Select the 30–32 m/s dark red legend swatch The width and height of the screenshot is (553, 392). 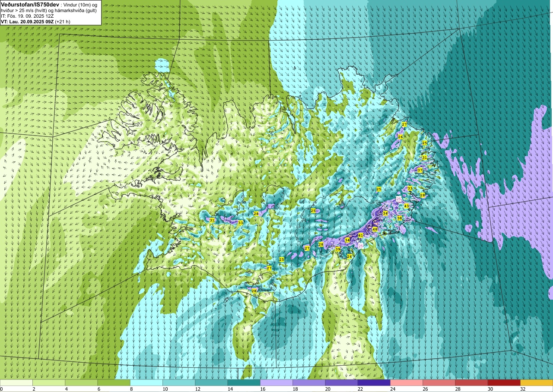[x=504, y=383]
